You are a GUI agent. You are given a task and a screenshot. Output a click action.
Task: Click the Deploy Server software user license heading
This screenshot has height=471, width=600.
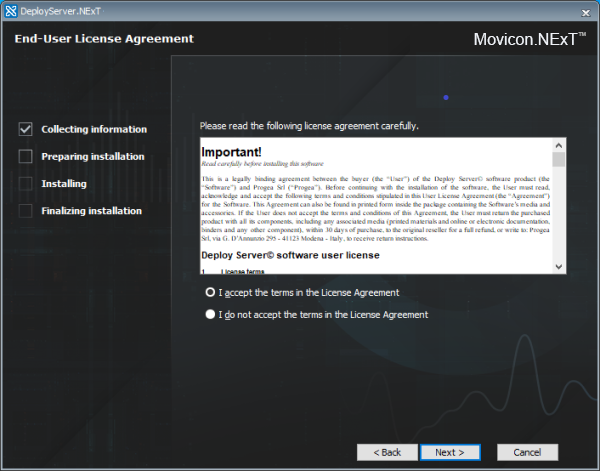click(x=290, y=255)
